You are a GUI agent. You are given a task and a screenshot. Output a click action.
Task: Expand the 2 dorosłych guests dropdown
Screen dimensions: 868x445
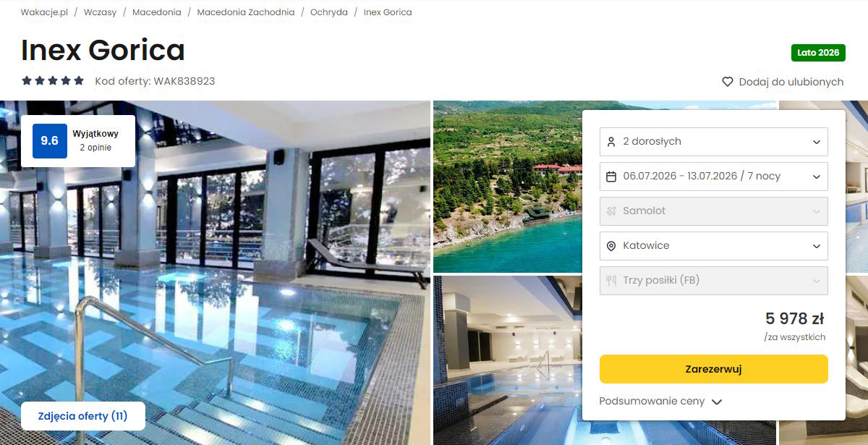[x=714, y=142]
